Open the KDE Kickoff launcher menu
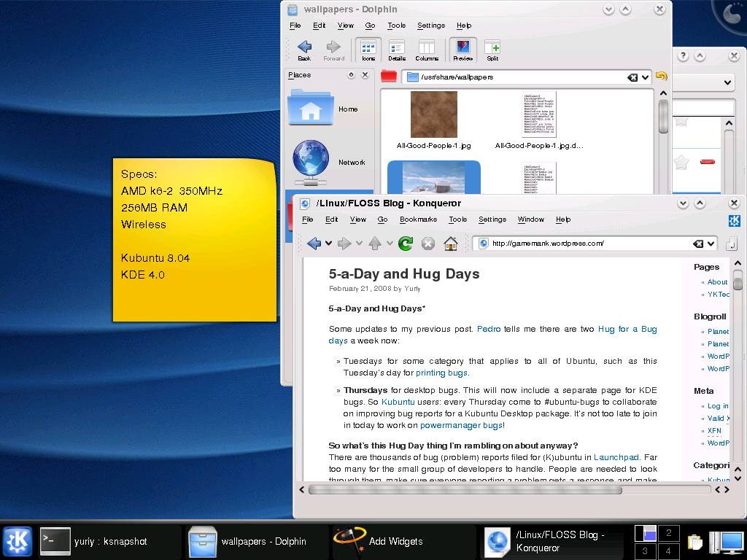 click(18, 542)
